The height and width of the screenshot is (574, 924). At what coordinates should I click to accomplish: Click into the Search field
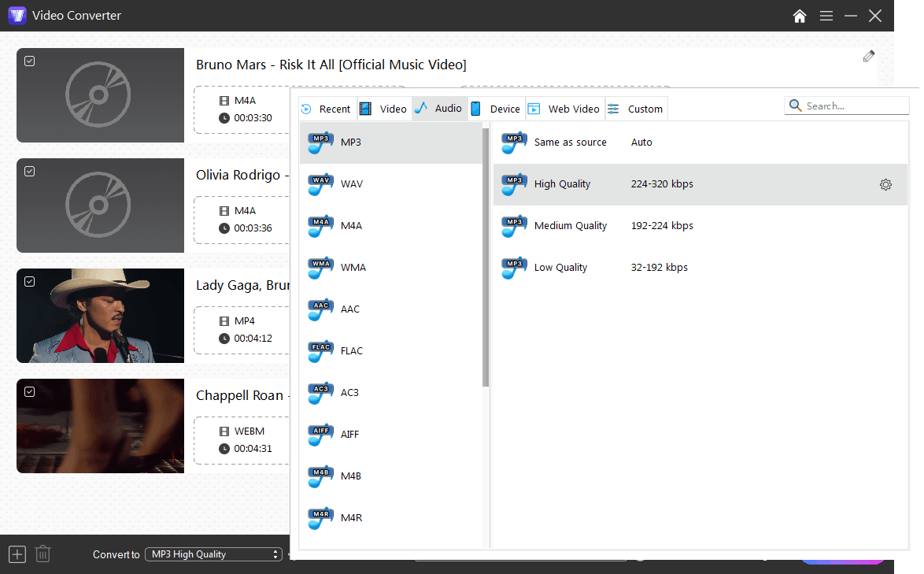[847, 106]
